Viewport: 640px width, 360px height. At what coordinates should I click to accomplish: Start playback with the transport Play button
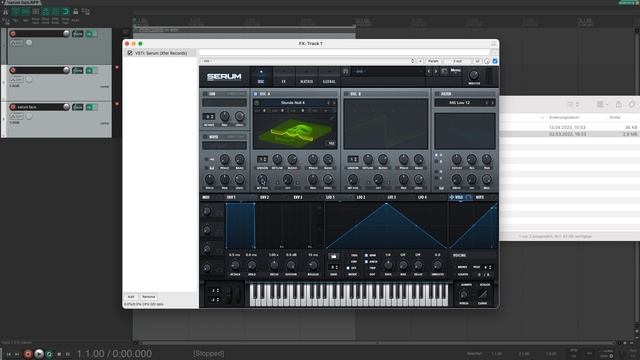pos(39,354)
